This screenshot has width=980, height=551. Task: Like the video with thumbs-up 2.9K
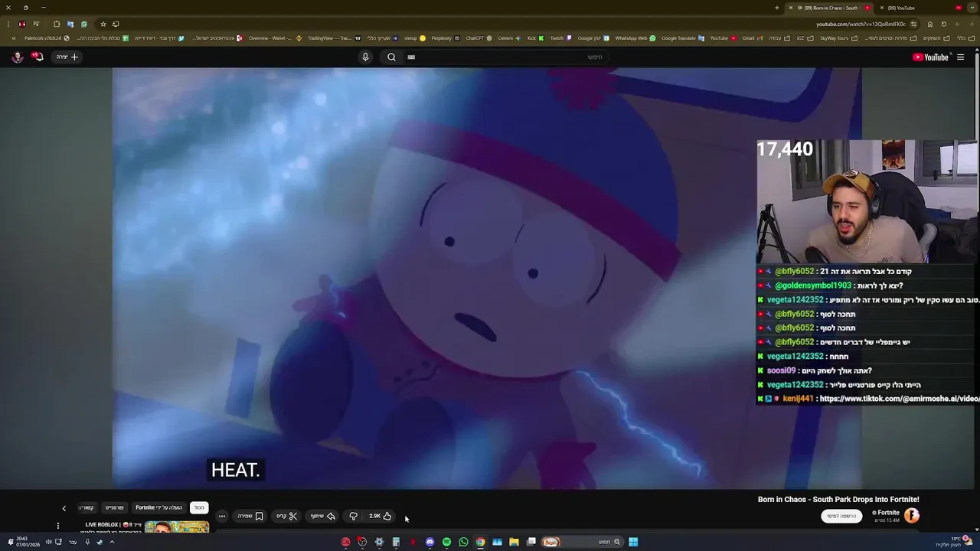[x=380, y=516]
